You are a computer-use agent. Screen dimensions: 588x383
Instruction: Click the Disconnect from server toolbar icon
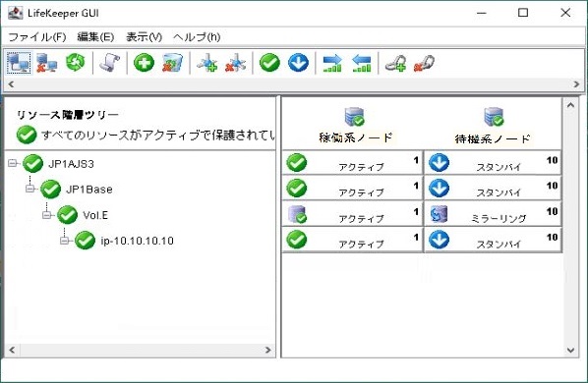tap(46, 63)
